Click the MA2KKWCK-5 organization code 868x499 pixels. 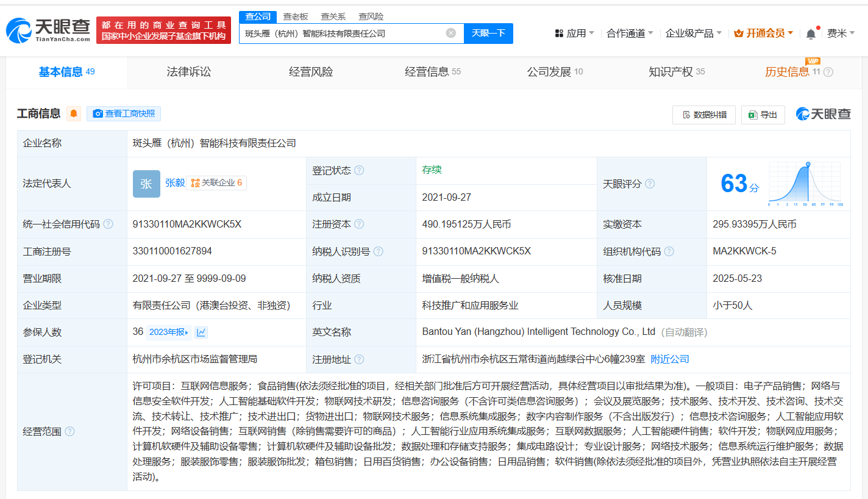click(x=744, y=251)
